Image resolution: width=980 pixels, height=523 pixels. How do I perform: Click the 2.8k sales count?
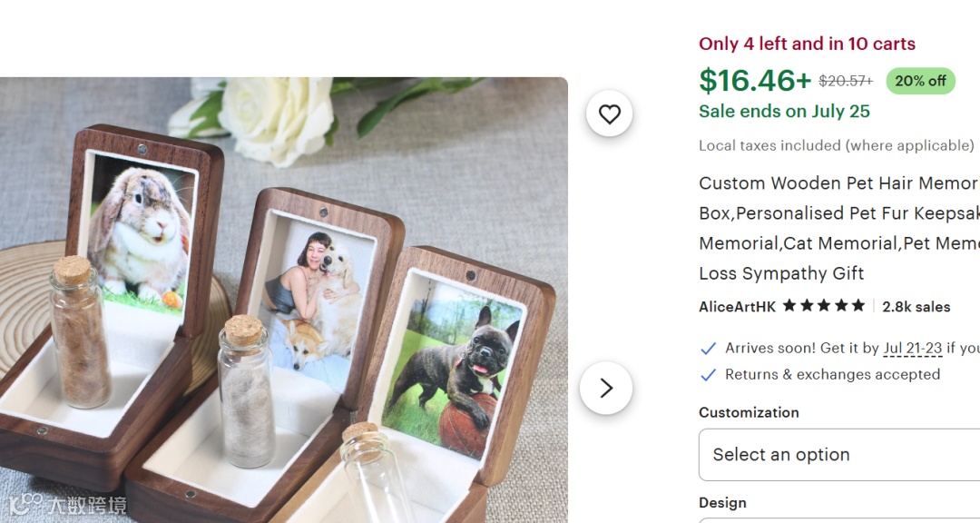[x=916, y=307]
